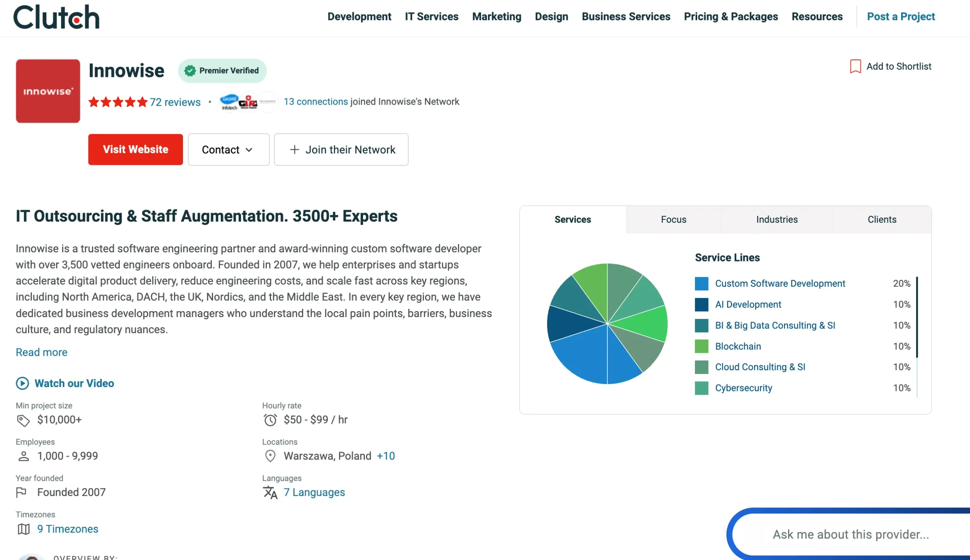Click the Clutch logo

pos(56,17)
